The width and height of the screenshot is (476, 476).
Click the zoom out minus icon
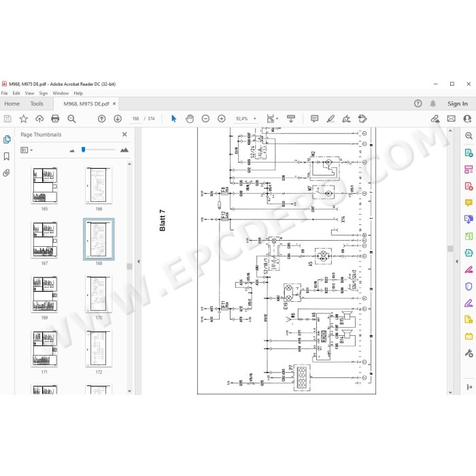pos(205,118)
